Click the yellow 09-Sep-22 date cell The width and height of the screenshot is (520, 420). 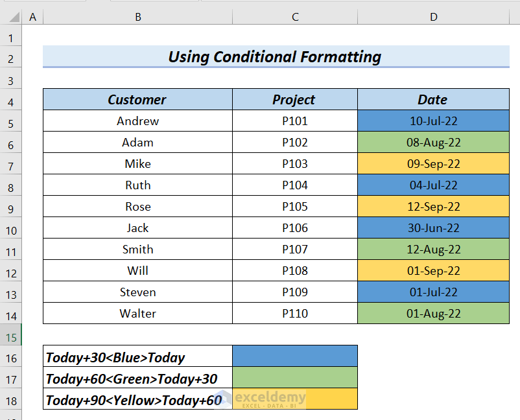tap(433, 164)
